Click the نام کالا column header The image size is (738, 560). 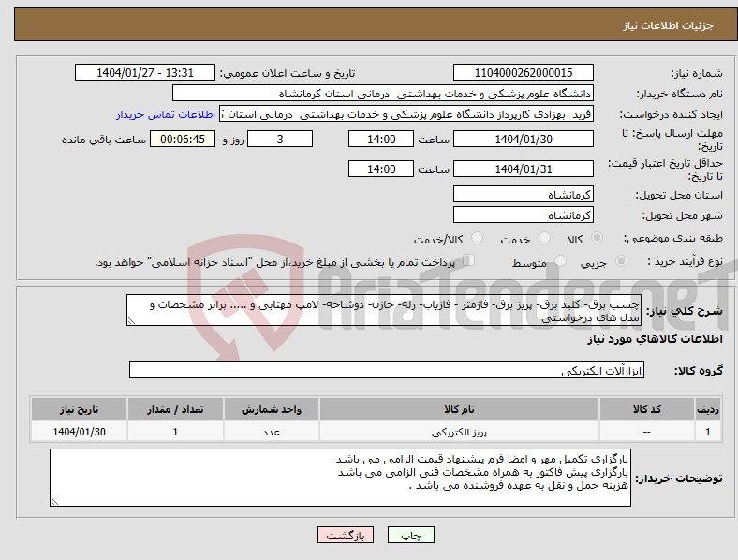459,409
